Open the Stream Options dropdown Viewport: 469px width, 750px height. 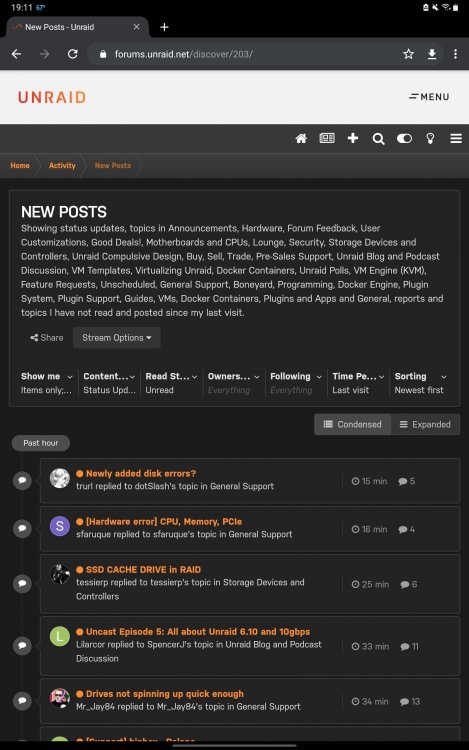click(117, 338)
